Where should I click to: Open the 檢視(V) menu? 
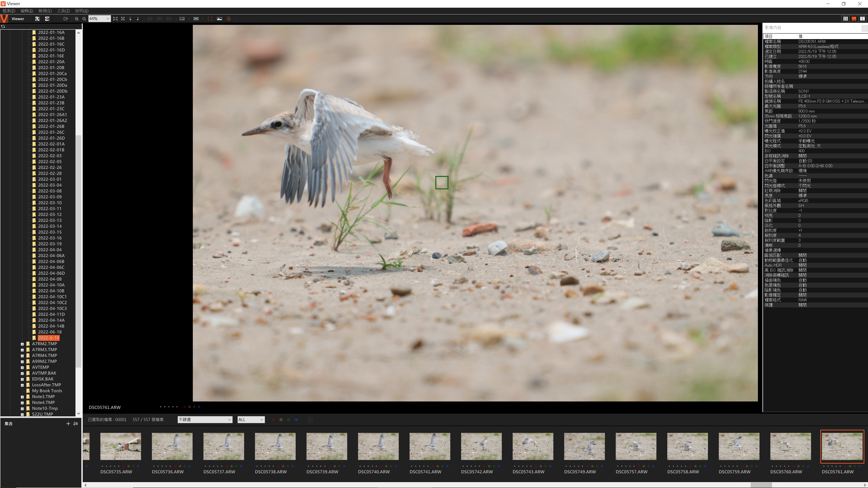(45, 11)
